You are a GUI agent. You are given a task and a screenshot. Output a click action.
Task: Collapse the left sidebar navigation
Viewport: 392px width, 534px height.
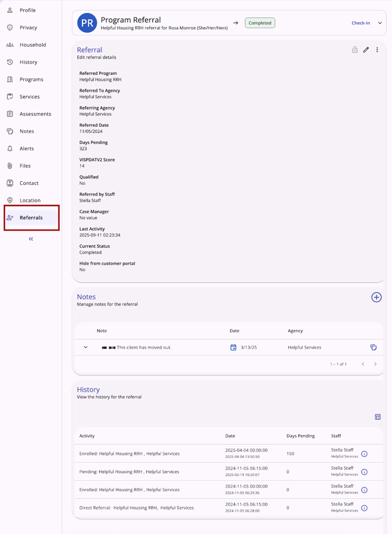tap(31, 239)
